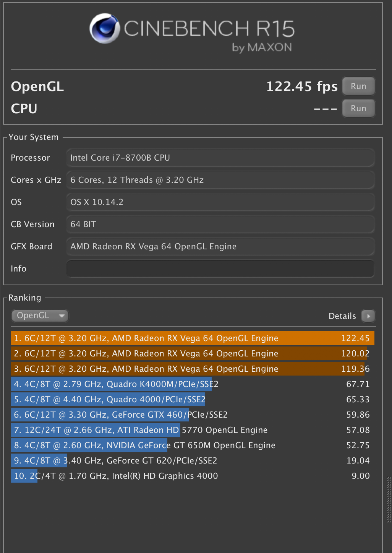Screen dimensions: 392x553
Task: Click the Processor name field
Action: coord(220,158)
